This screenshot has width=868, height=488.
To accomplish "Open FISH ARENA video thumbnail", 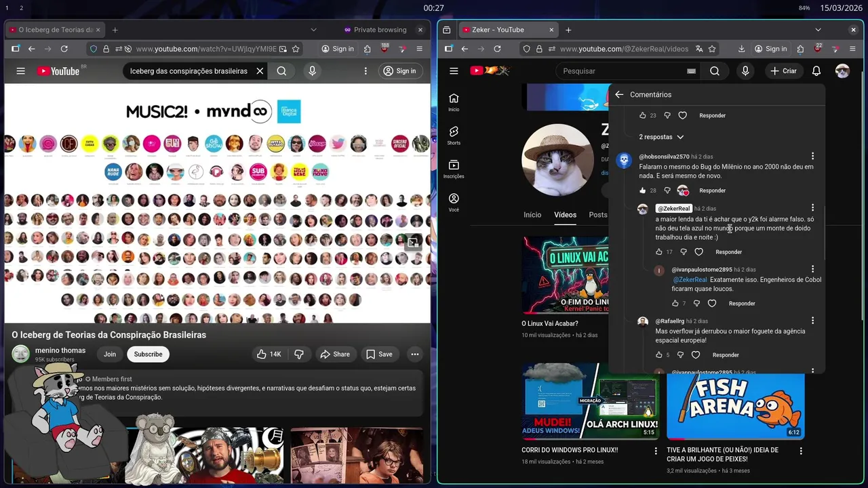I will point(735,406).
